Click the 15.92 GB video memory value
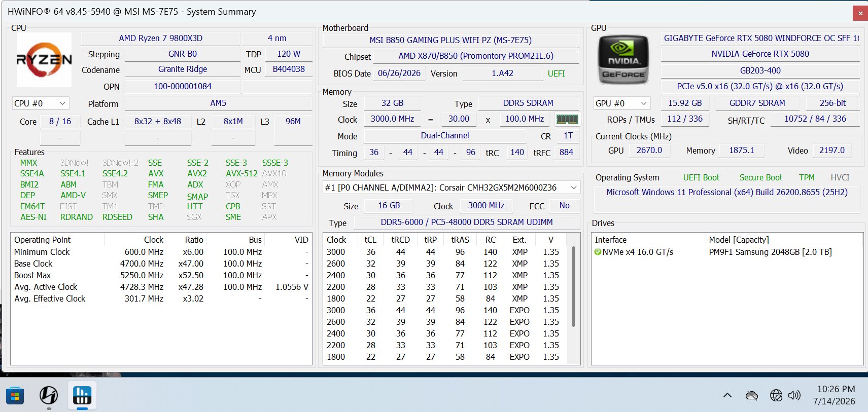 click(685, 103)
